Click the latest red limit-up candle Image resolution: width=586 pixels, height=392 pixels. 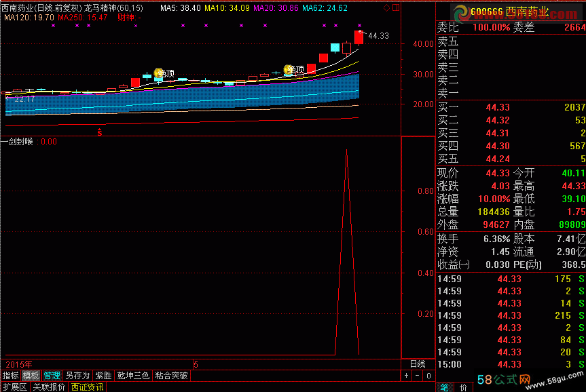coord(359,37)
